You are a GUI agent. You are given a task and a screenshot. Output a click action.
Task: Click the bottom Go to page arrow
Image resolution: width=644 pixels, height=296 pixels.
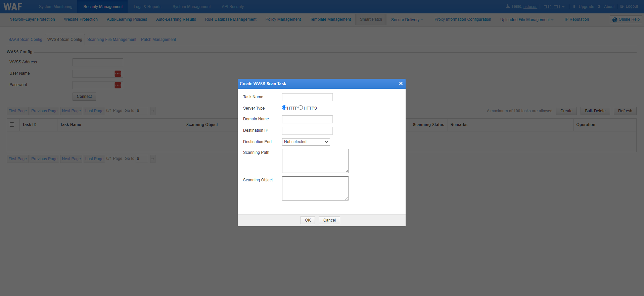click(153, 159)
